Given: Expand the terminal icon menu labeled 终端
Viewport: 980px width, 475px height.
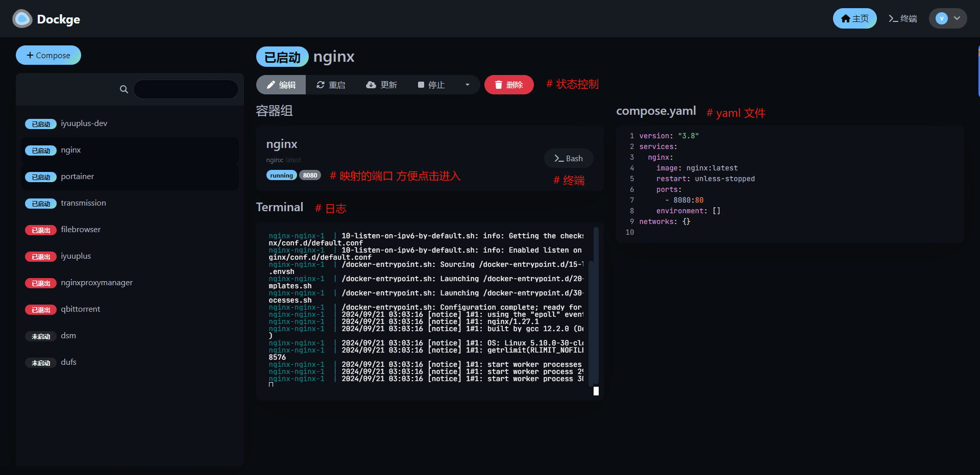Looking at the screenshot, I should coord(903,18).
